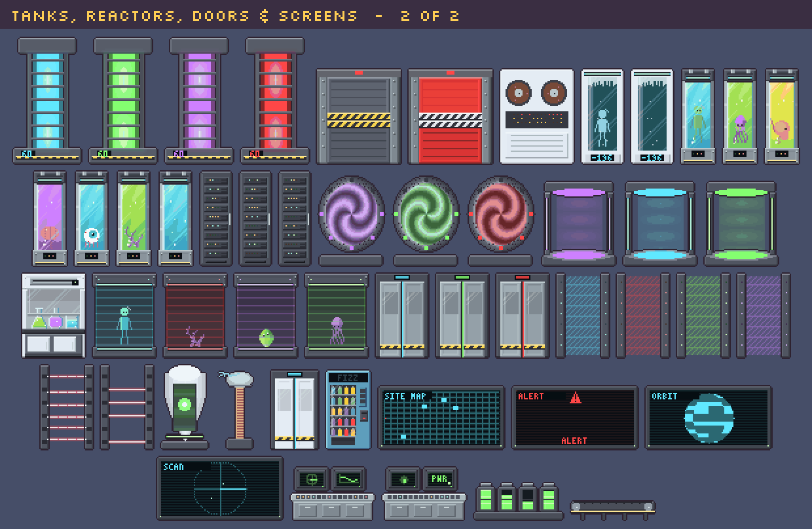Choose purple specimen tank holding a brain

[x=50, y=219]
